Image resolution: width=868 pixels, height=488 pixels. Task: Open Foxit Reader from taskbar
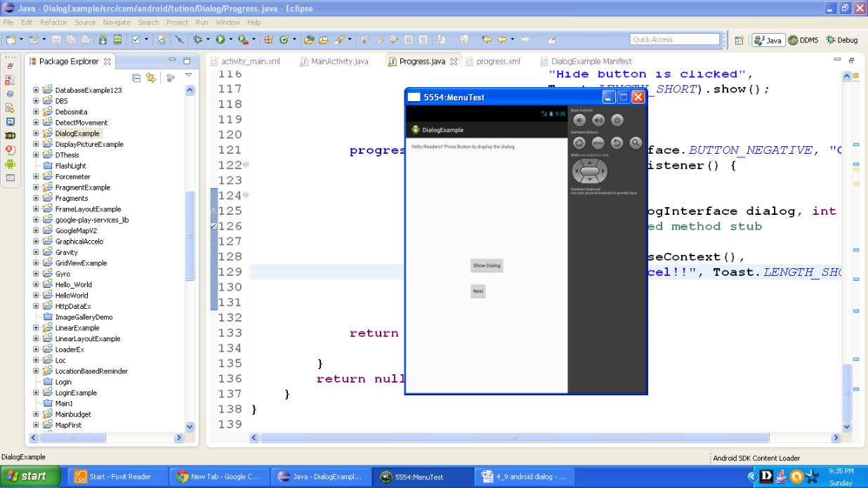click(x=117, y=477)
